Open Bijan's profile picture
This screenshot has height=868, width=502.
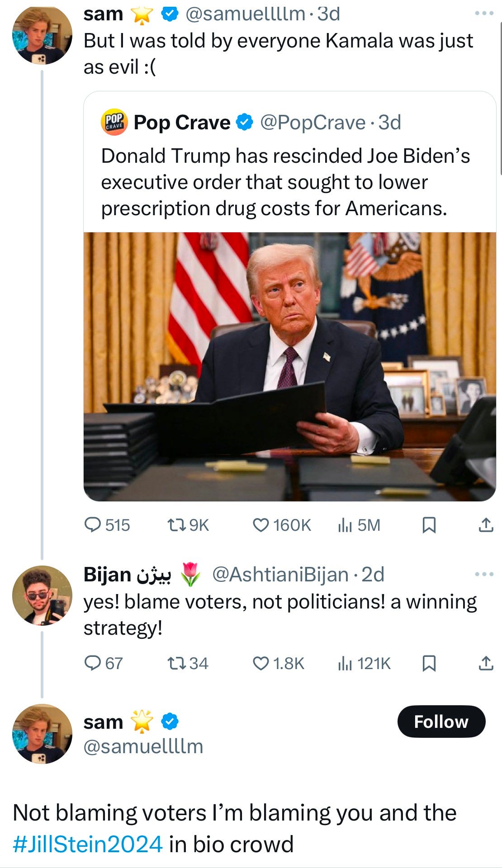coord(42,595)
